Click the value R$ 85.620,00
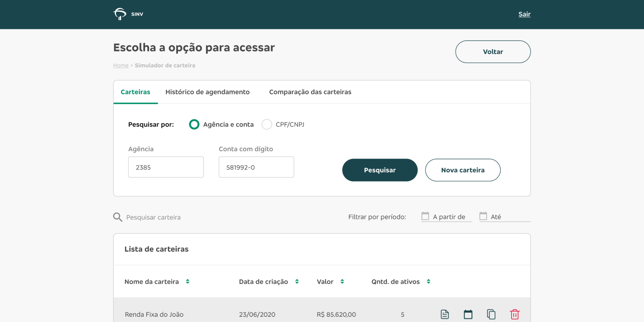This screenshot has height=322, width=644. pyautogui.click(x=336, y=314)
